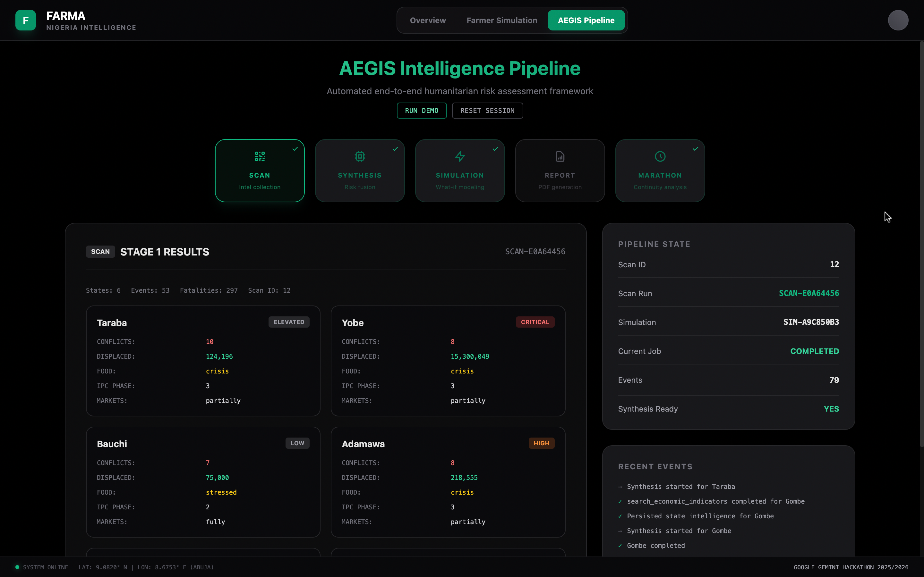The image size is (924, 577).
Task: Open the Farmer Simulation tab
Action: pyautogui.click(x=501, y=21)
